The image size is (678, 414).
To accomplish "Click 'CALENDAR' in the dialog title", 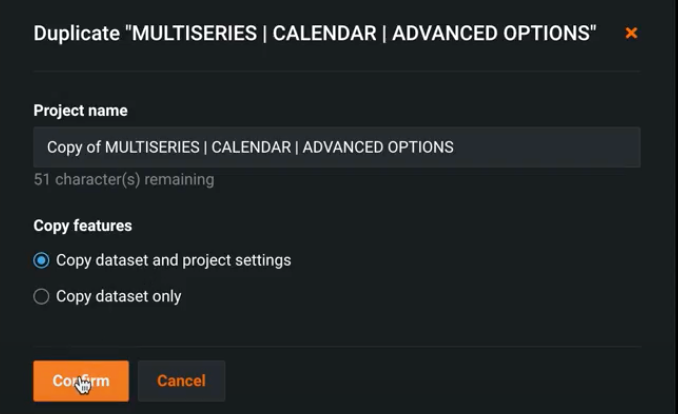I will click(x=325, y=33).
